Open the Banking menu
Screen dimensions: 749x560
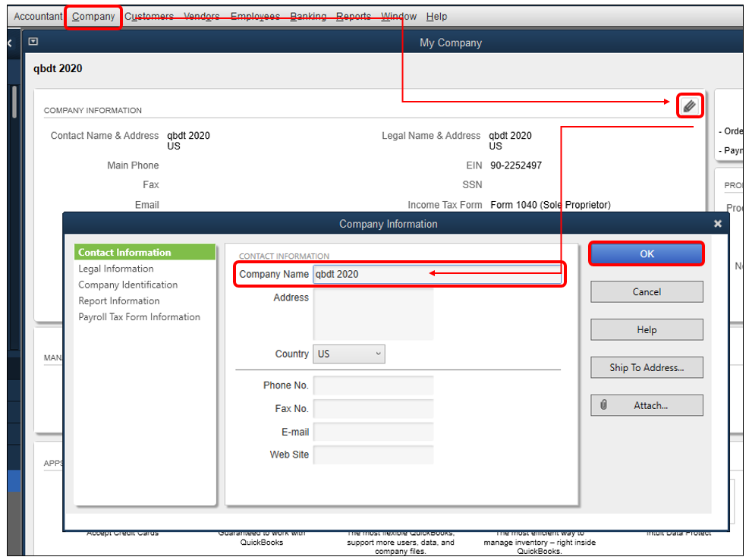[x=308, y=16]
